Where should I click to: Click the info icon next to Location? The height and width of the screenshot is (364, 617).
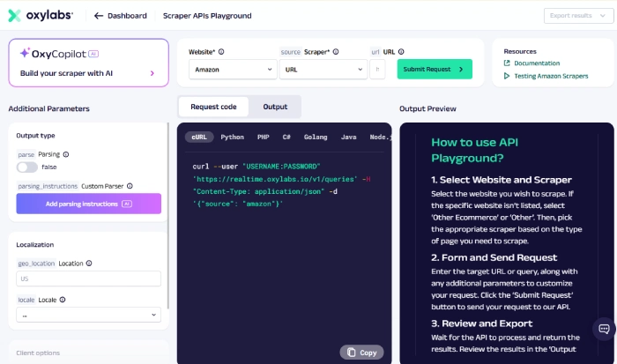(x=89, y=264)
